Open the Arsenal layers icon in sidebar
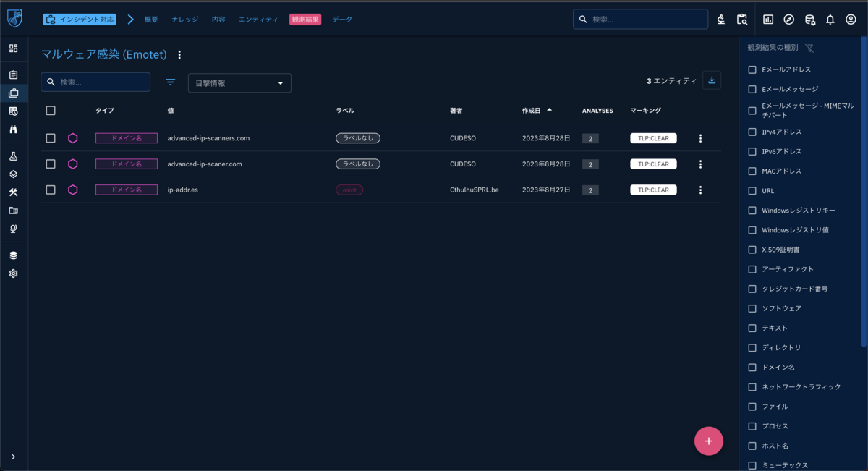The image size is (868, 471). click(x=13, y=174)
